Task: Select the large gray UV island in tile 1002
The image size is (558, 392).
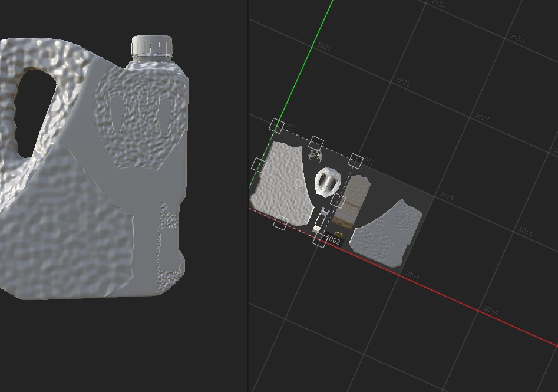Action: [x=386, y=233]
